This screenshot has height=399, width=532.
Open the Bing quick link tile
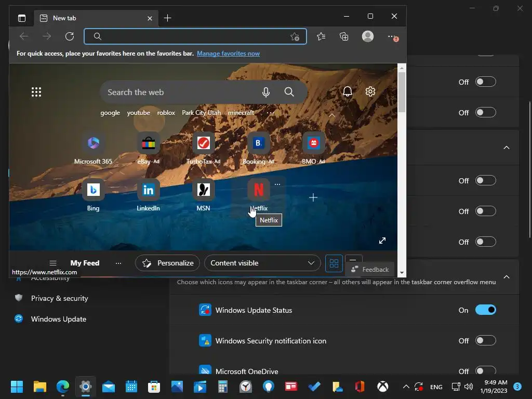(x=94, y=195)
